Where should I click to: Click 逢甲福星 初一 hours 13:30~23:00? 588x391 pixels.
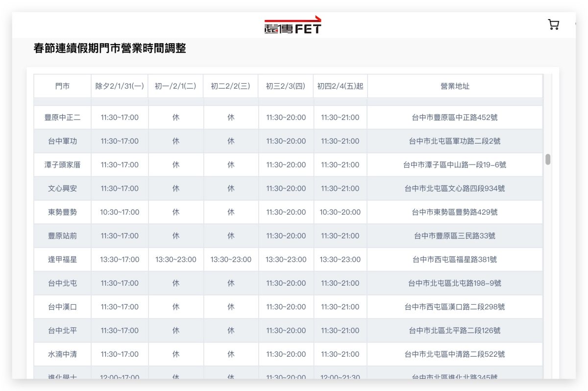(176, 259)
